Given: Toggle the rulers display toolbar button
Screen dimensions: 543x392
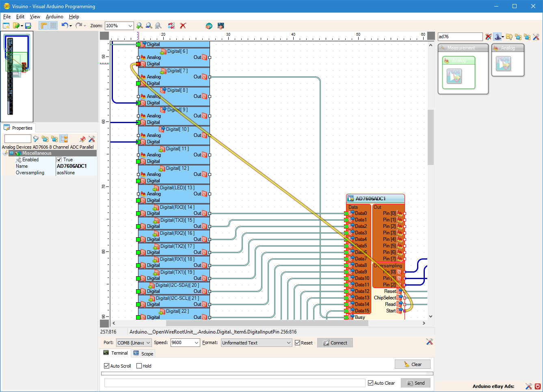Looking at the screenshot, I should 43,26.
